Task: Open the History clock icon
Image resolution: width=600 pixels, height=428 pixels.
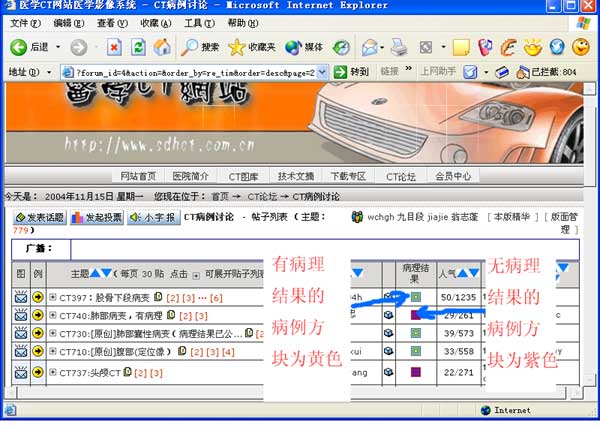Action: pos(341,47)
